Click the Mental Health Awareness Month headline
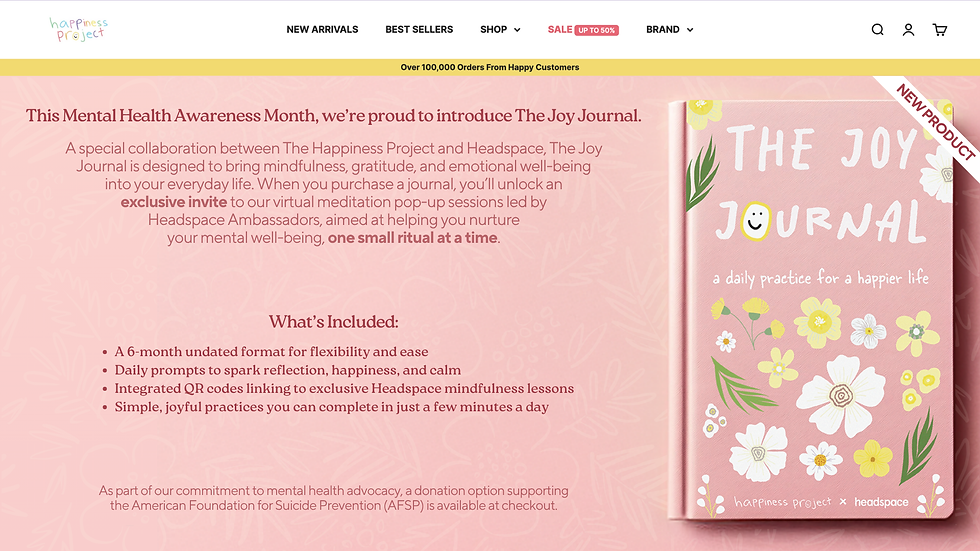The width and height of the screenshot is (980, 551). pos(333,116)
